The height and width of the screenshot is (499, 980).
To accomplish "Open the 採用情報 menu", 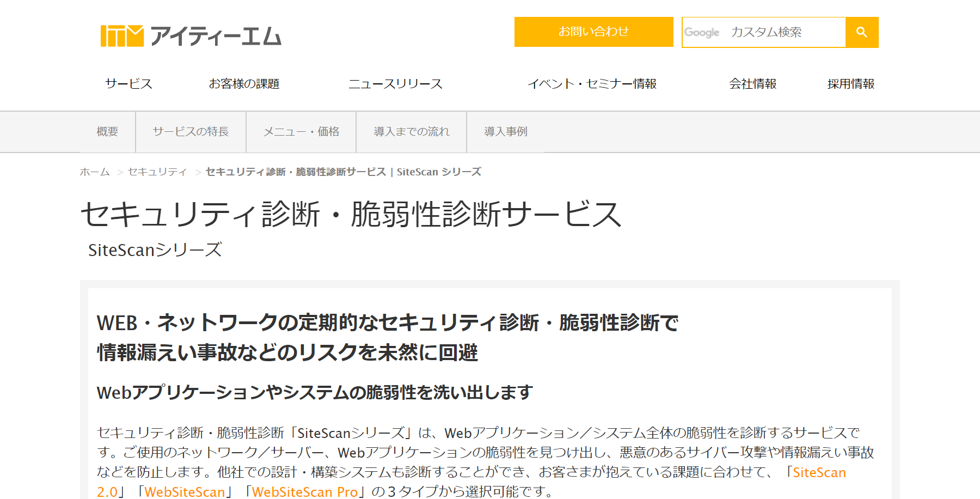I will coord(850,84).
